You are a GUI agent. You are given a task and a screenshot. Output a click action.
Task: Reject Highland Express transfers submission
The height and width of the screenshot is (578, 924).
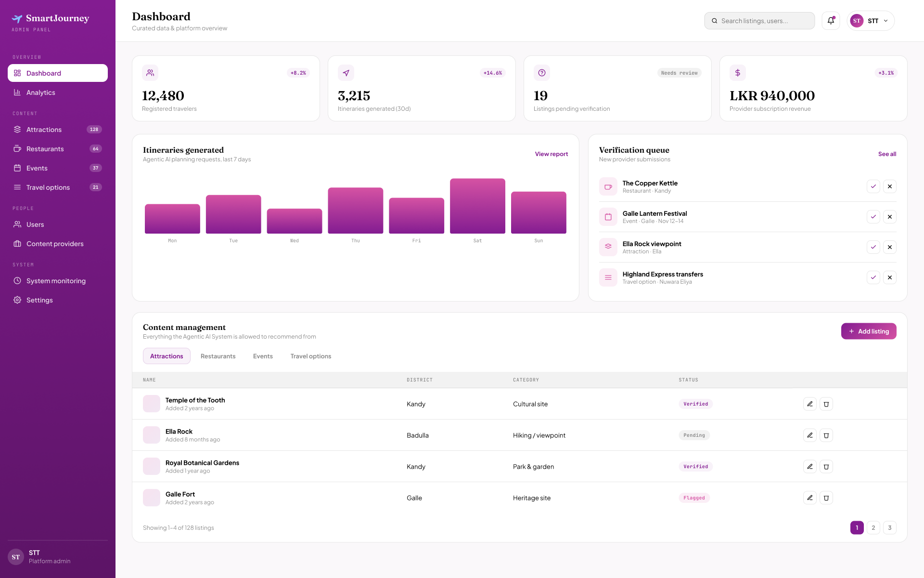point(889,277)
